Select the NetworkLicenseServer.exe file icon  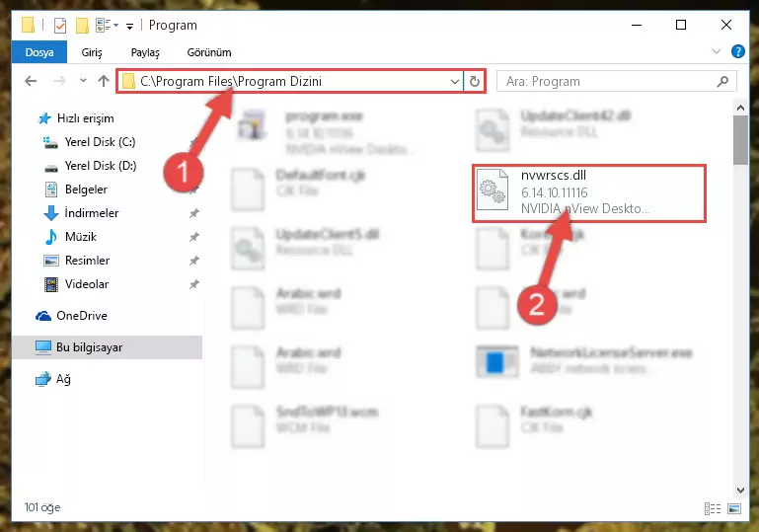click(496, 362)
